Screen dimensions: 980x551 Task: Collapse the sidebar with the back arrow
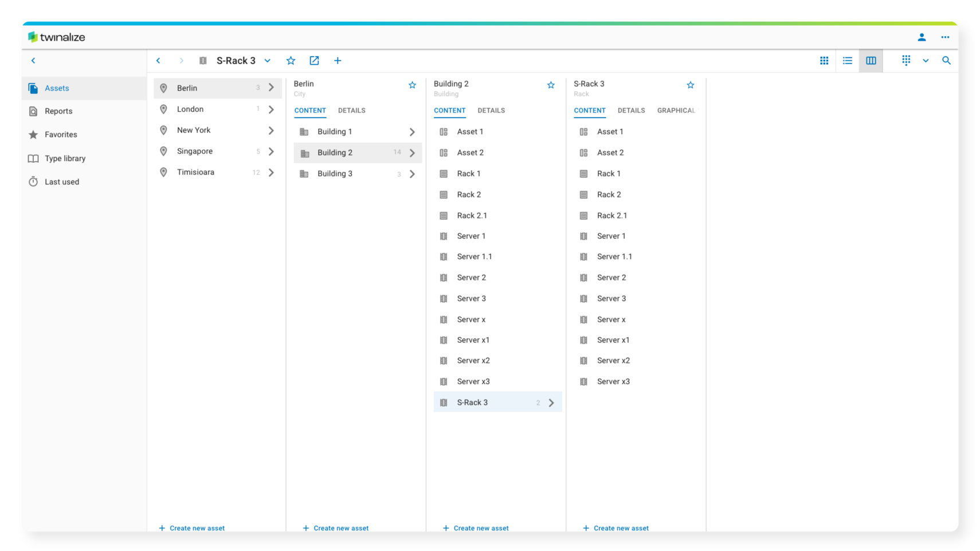pos(33,61)
